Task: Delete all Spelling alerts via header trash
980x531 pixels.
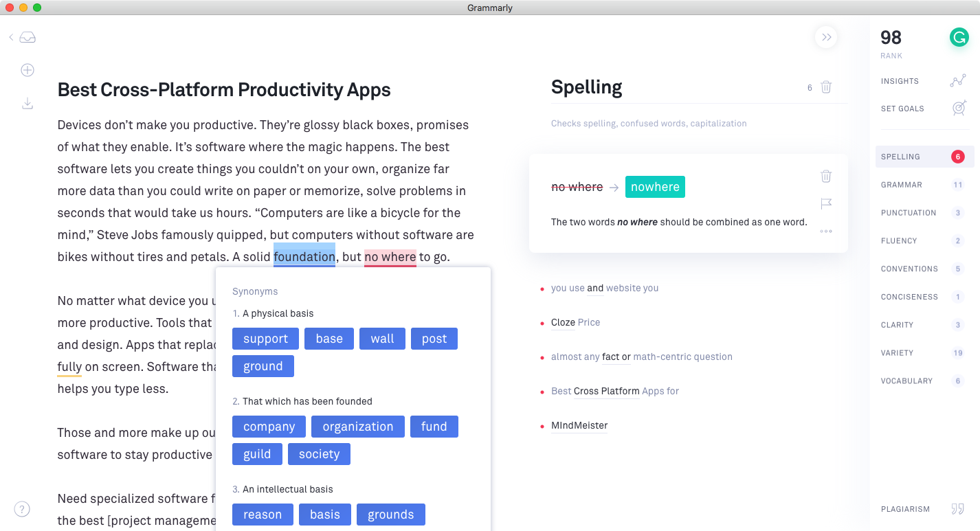Action: click(x=826, y=87)
